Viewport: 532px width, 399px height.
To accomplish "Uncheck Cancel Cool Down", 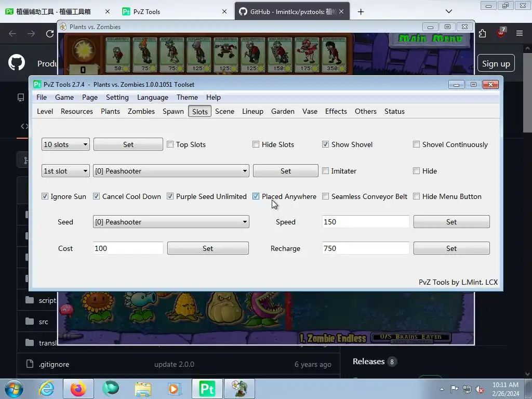I will [96, 196].
